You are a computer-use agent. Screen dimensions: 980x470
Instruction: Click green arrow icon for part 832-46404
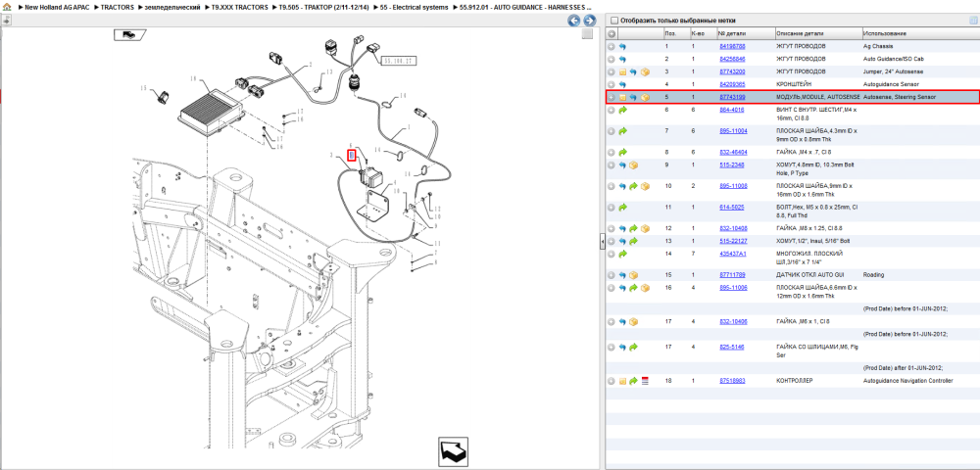coord(622,153)
